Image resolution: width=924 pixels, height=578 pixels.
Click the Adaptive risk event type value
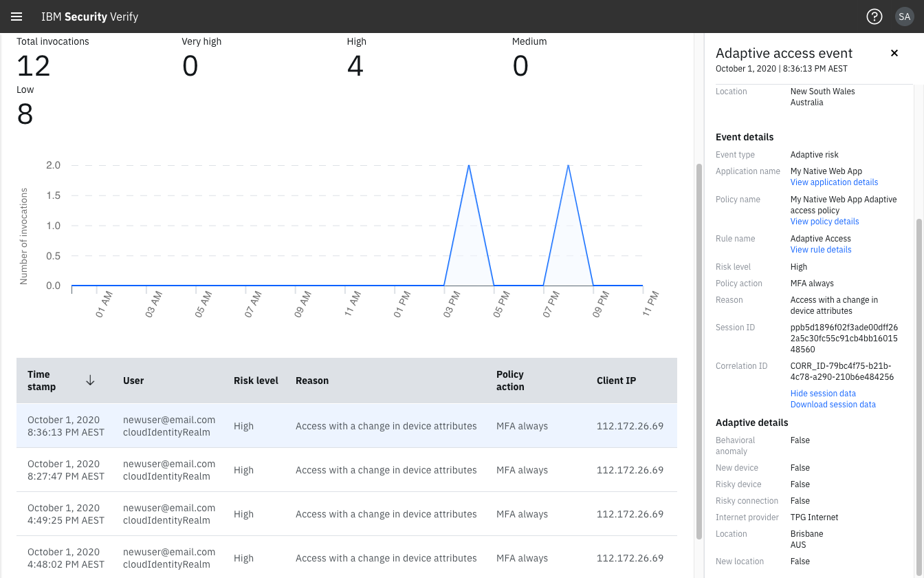pos(815,155)
